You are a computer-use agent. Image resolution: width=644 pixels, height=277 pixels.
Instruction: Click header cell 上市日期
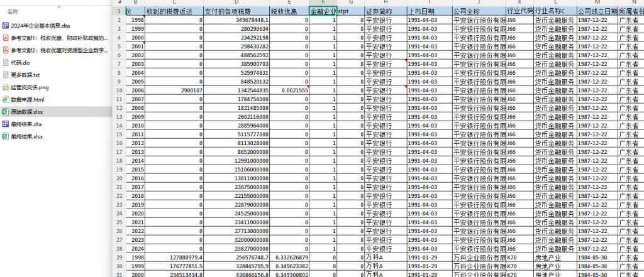430,11
